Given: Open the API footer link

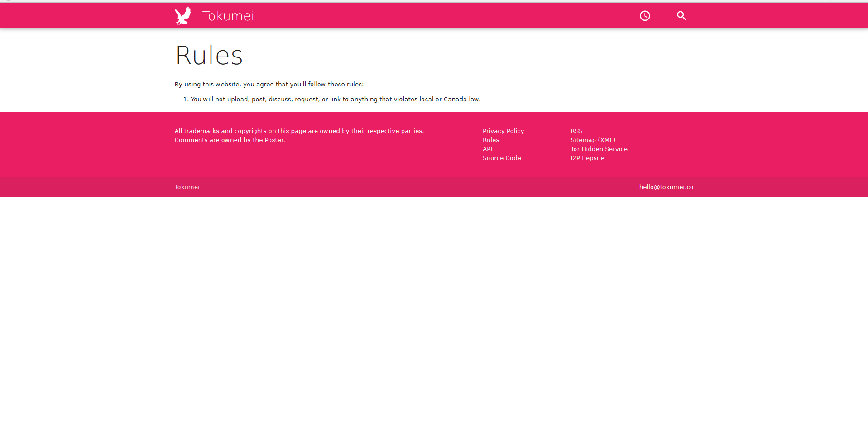Looking at the screenshot, I should coord(487,149).
